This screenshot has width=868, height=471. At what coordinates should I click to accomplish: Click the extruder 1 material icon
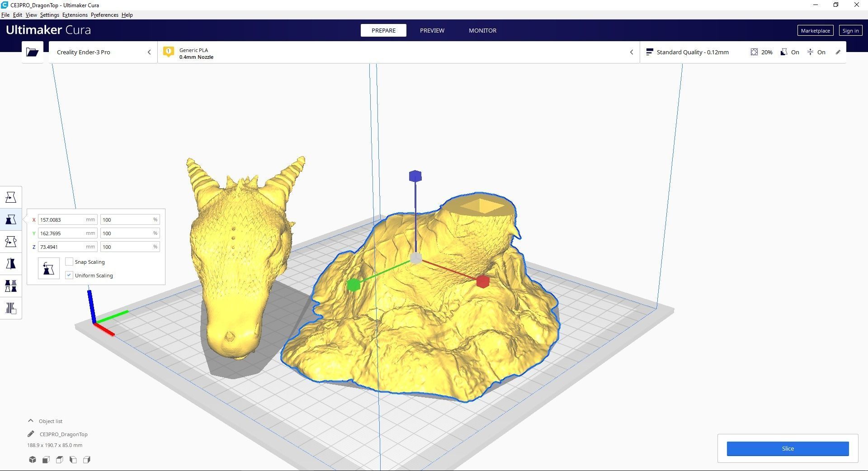169,52
